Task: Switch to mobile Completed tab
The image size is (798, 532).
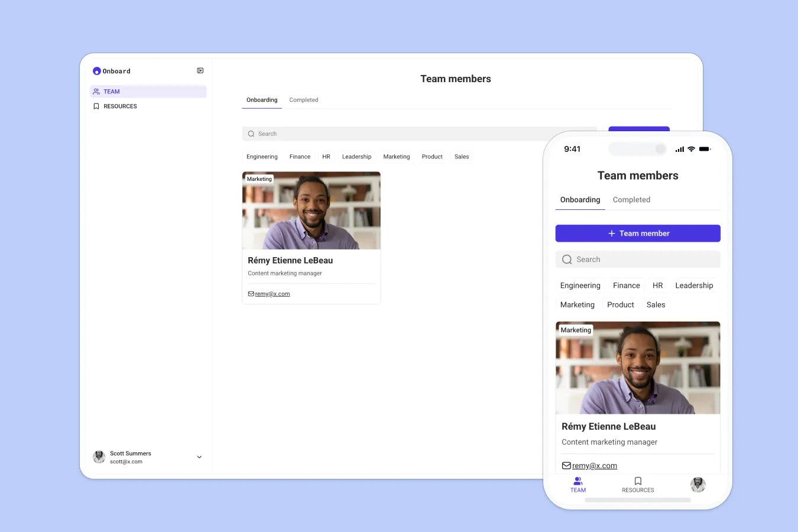Action: click(631, 200)
